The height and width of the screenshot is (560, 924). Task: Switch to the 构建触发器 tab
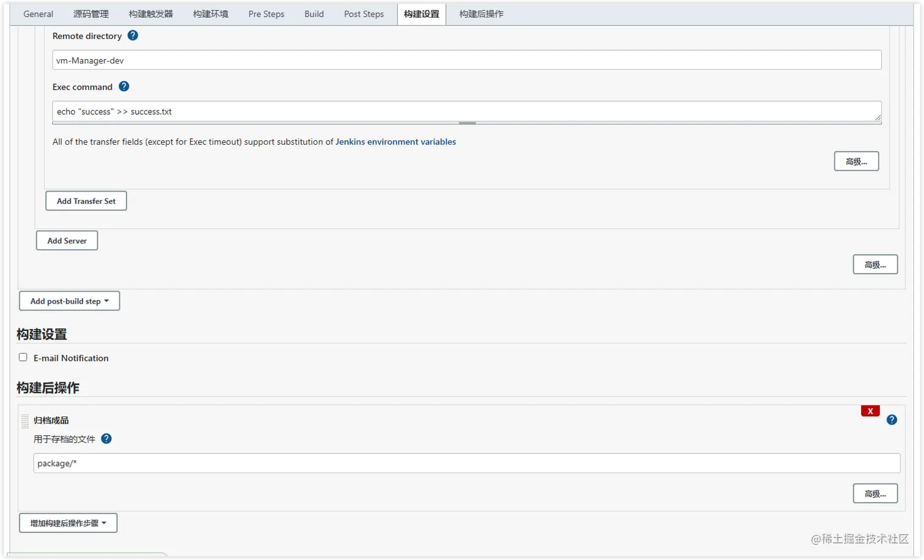point(151,14)
